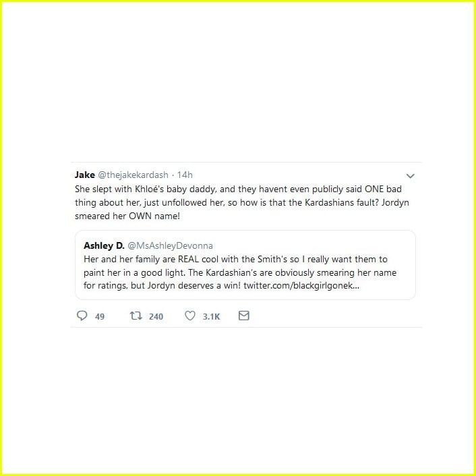Image resolution: width=476 pixels, height=476 pixels.
Task: Open the tweet options chevron menu
Action: (410, 176)
